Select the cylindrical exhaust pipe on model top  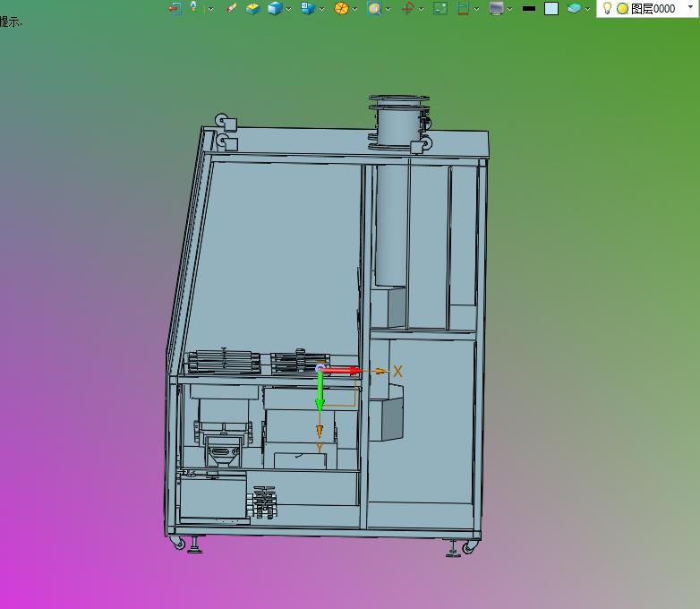398,122
